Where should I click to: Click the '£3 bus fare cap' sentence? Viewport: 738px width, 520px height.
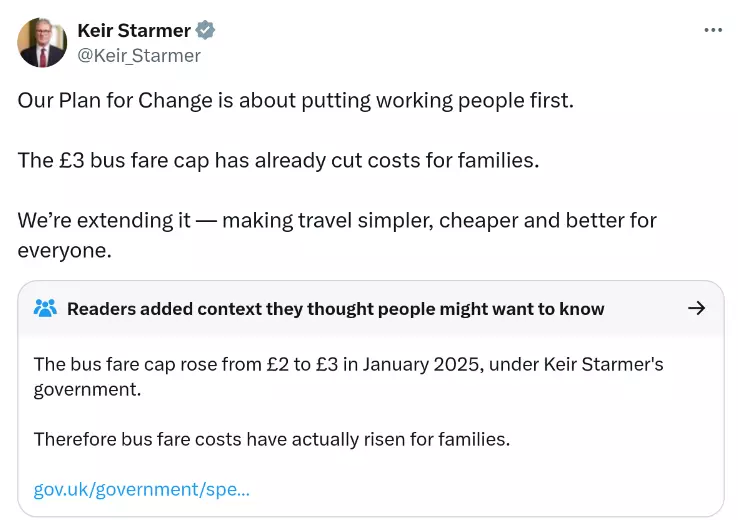(x=278, y=160)
